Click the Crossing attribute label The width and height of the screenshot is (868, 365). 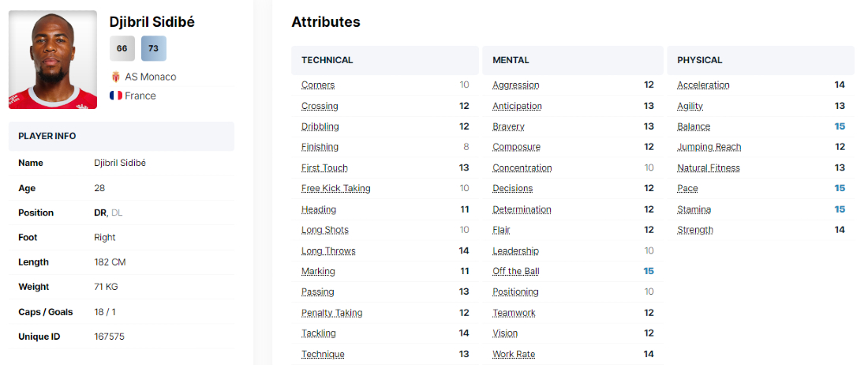[320, 106]
